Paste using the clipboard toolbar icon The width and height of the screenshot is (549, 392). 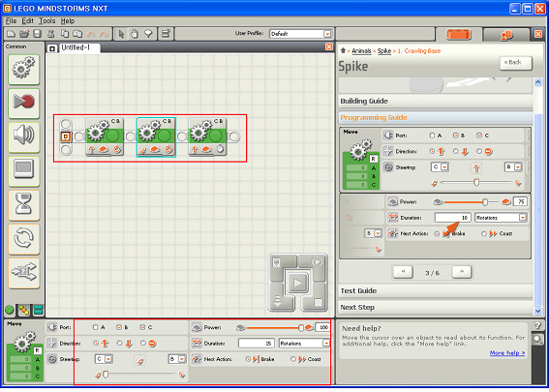click(77, 34)
